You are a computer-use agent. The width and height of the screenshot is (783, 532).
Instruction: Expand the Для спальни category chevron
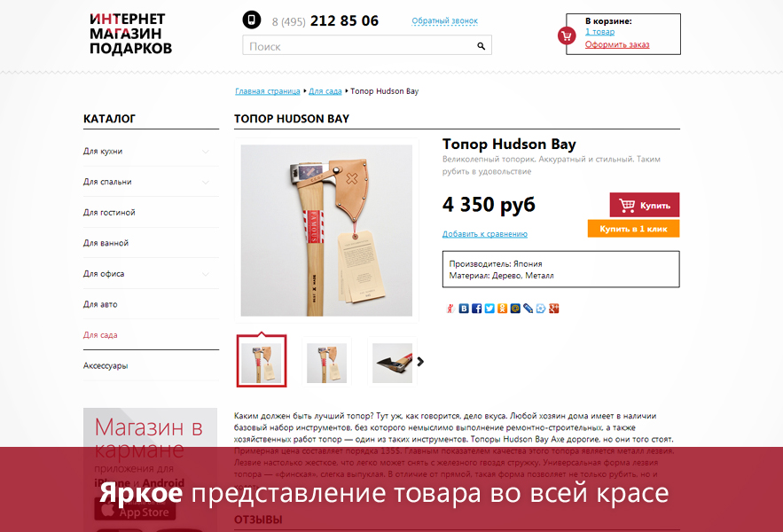[x=205, y=183]
